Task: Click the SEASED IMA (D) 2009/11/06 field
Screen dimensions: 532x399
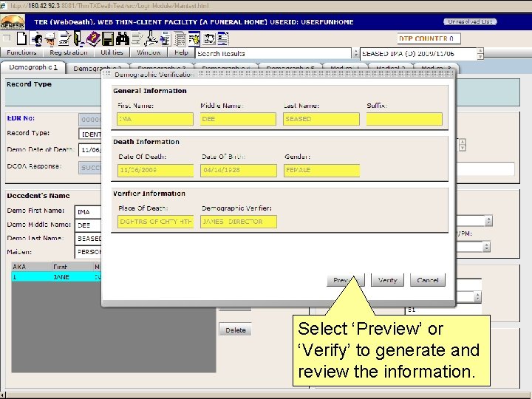Action: (x=418, y=54)
